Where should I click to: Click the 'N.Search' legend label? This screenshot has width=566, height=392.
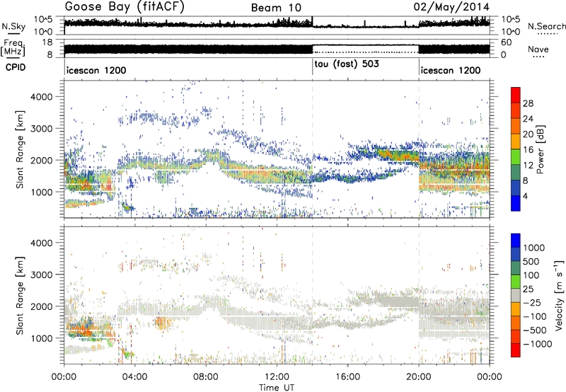coord(547,26)
